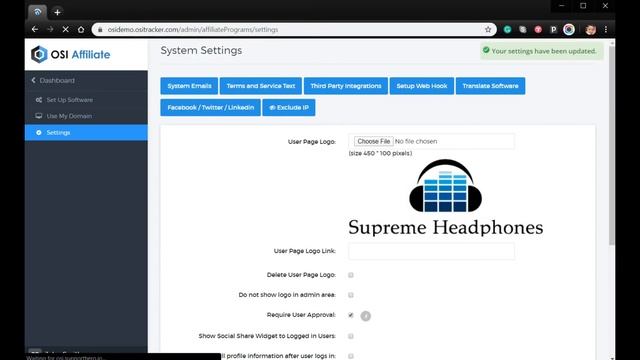
Task: Open the Chrome profile avatar
Action: pos(590,29)
